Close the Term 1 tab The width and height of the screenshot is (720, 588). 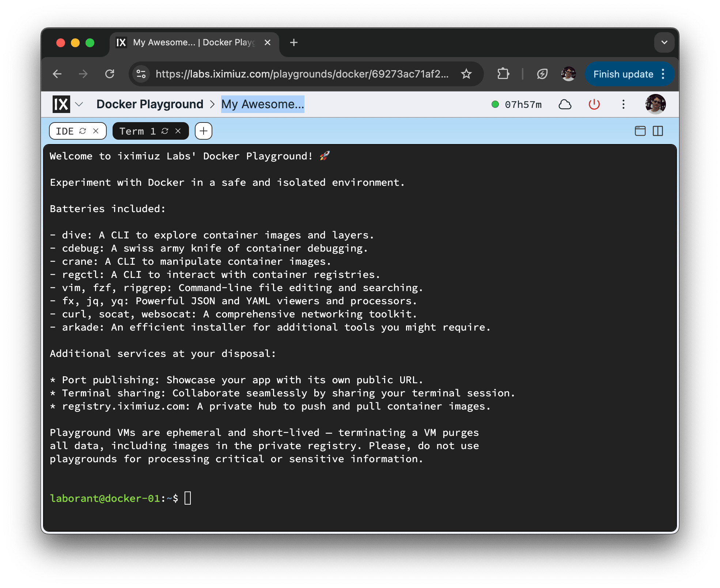pos(178,131)
